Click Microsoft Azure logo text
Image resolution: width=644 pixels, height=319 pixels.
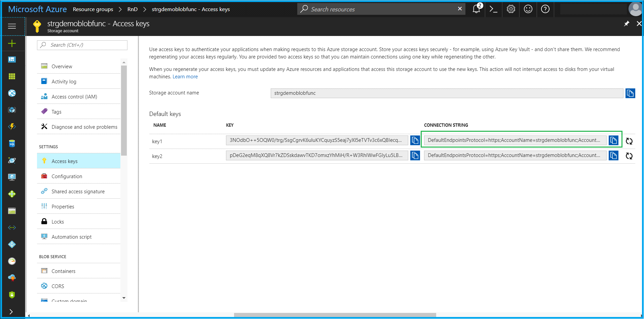click(37, 9)
